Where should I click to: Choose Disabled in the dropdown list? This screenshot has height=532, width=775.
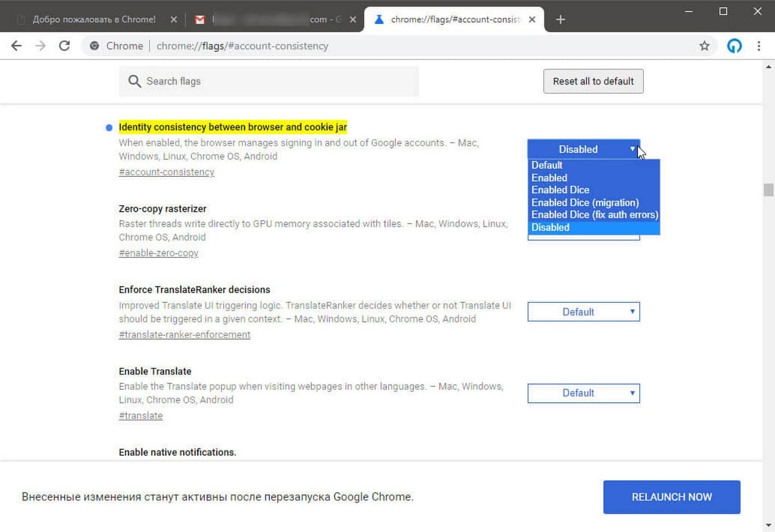(594, 227)
